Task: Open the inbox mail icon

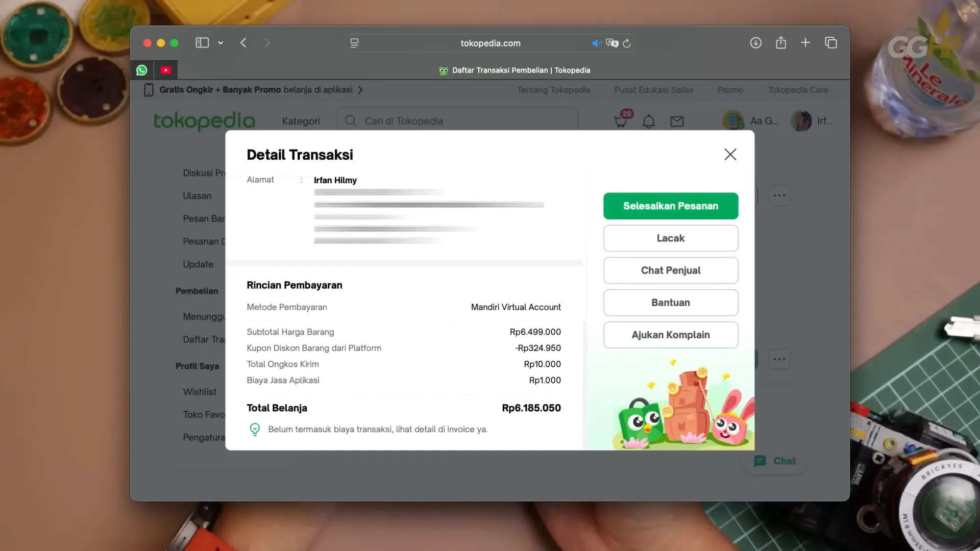Action: [677, 121]
